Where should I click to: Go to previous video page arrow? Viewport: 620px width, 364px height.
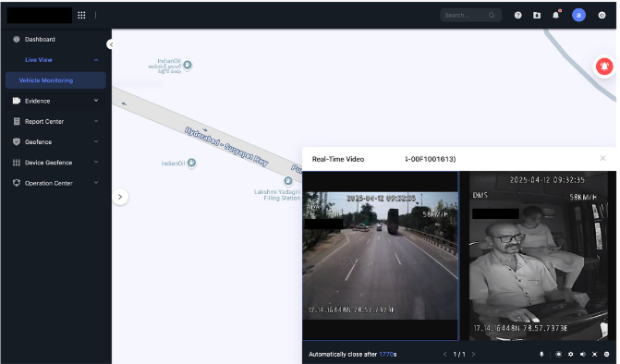[x=444, y=354]
